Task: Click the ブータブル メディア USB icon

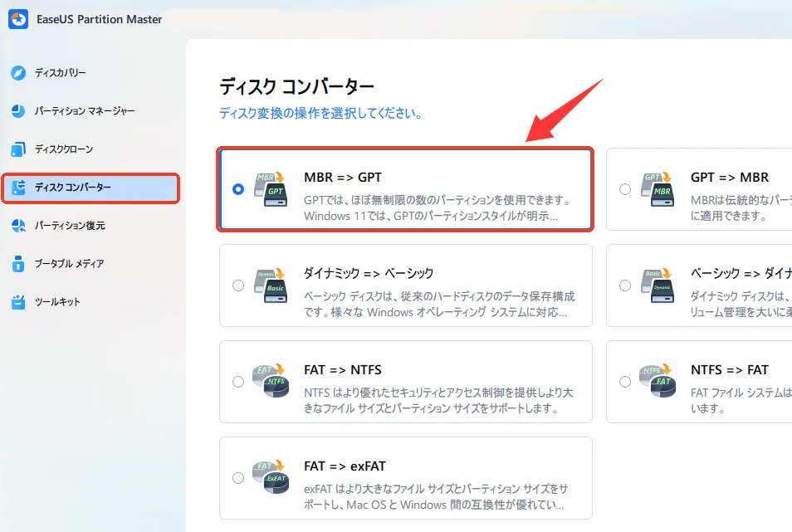Action: point(18,263)
